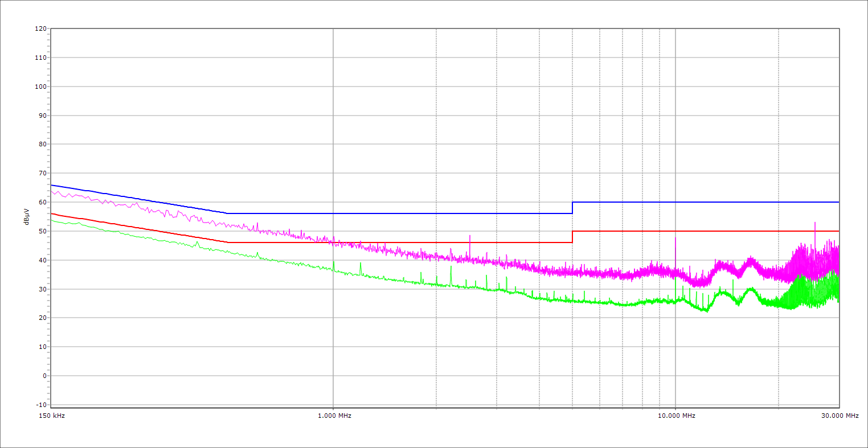The height and width of the screenshot is (448, 868).
Task: Select magenta spike peak exceeding the red limit
Action: tap(814, 223)
